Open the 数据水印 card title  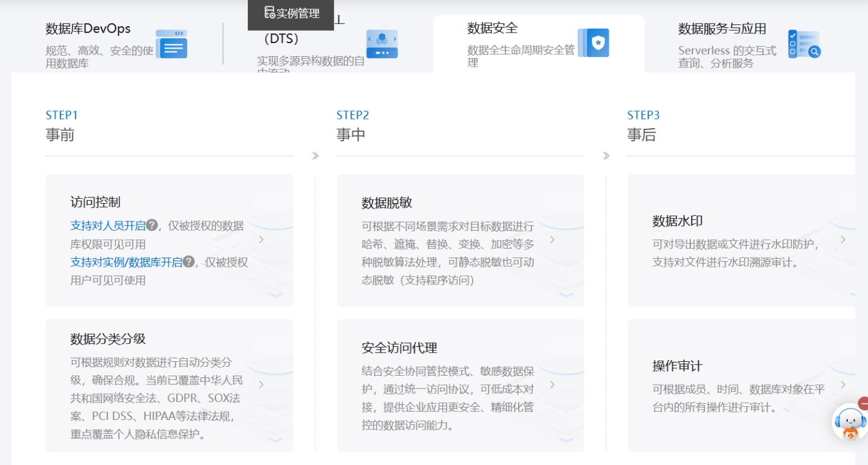click(x=678, y=221)
